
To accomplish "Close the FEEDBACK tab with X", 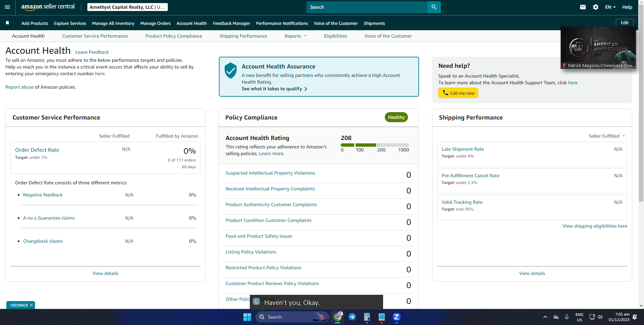I will click(31, 305).
